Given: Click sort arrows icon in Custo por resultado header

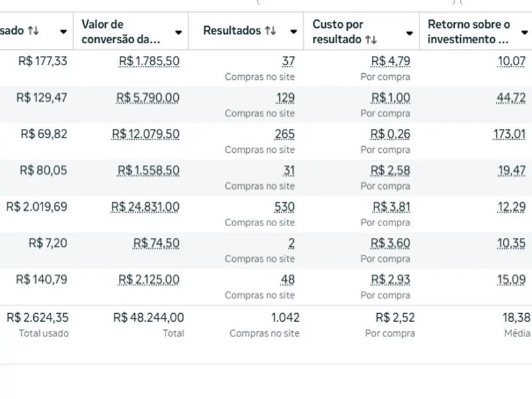Looking at the screenshot, I should tap(370, 39).
